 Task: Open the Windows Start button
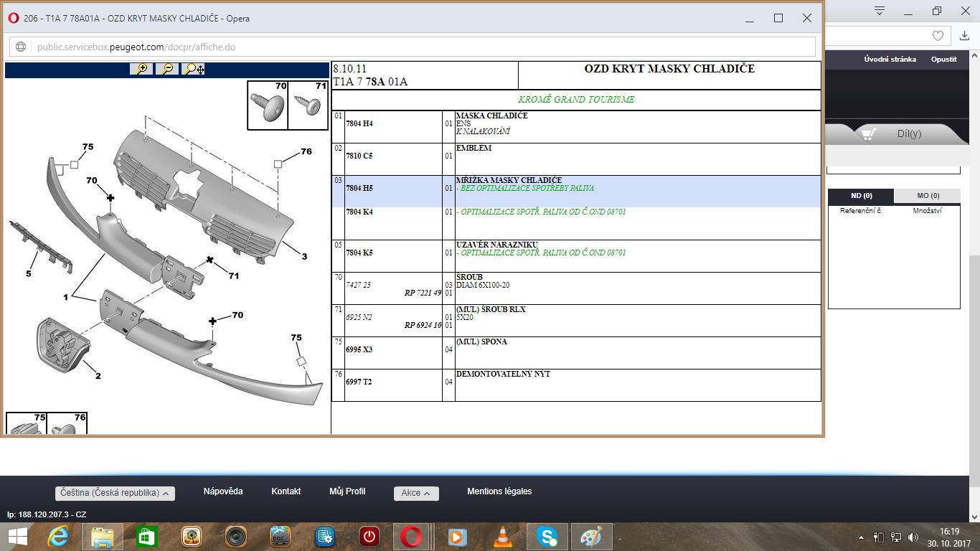pos(18,537)
